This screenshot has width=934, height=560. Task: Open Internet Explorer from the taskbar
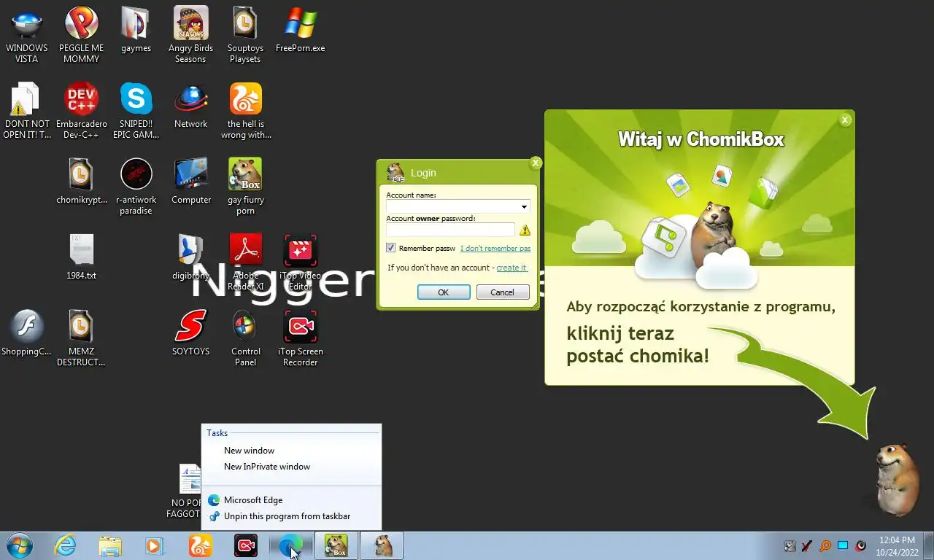(x=65, y=545)
